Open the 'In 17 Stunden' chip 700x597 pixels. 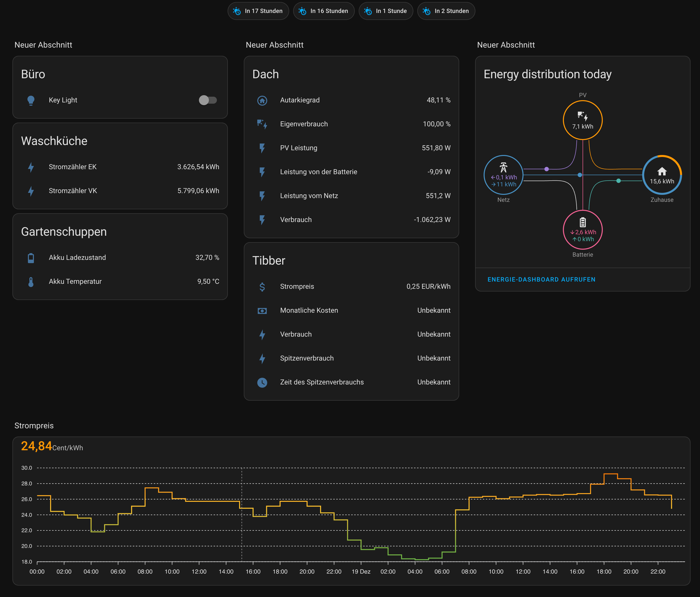[258, 11]
